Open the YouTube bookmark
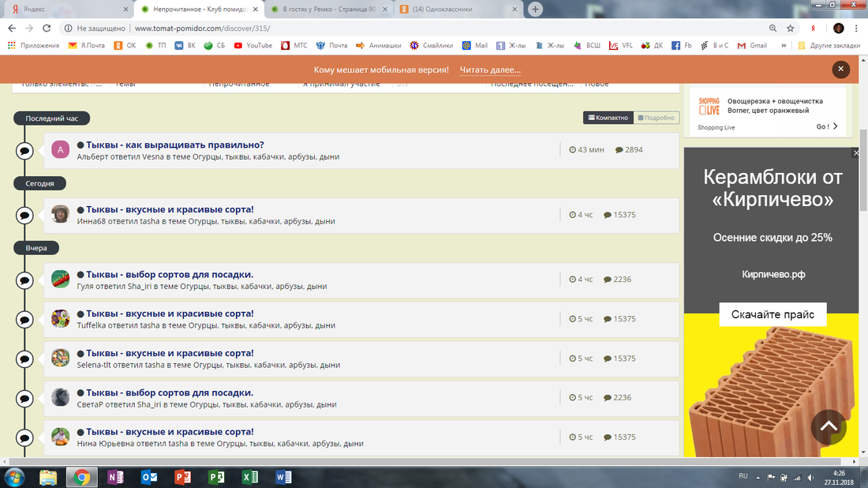 [253, 46]
